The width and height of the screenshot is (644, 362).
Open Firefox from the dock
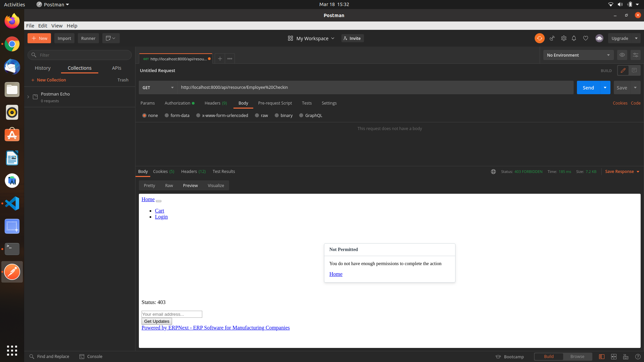[x=12, y=21]
